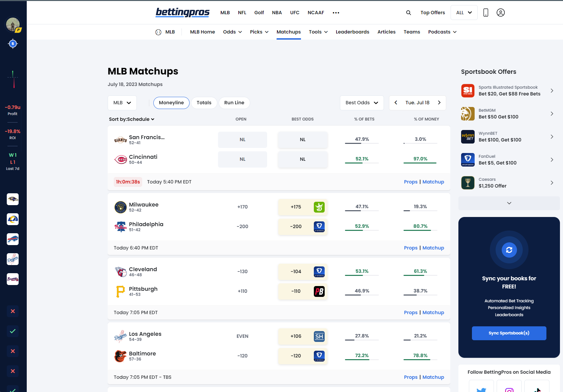The height and width of the screenshot is (392, 563).
Task: Expand the Odds submenu
Action: [x=233, y=32]
